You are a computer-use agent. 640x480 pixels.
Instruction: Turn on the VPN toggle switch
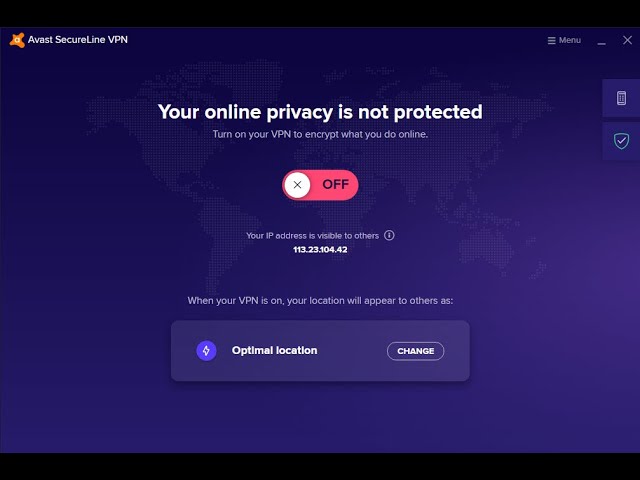[320, 185]
